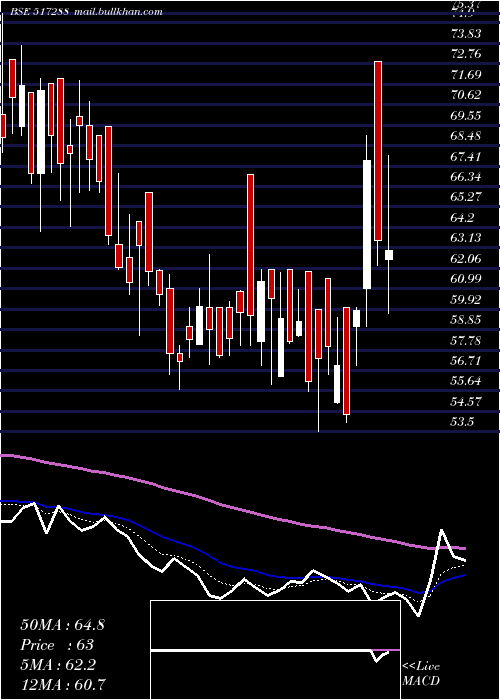Click the 72.76 price axis label

(466, 54)
